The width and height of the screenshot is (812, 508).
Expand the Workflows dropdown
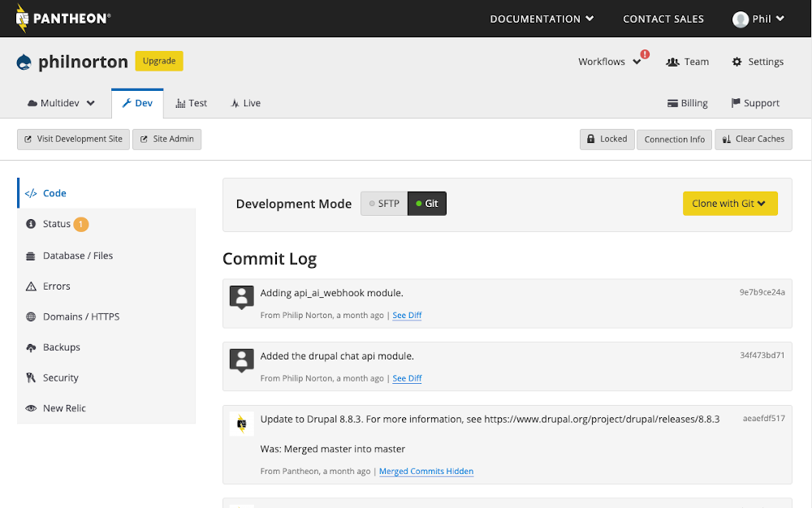pyautogui.click(x=610, y=62)
